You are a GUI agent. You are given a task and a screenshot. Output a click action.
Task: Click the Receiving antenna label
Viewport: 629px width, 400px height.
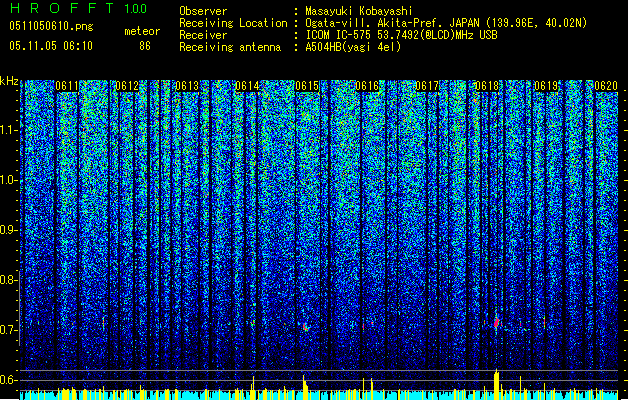coord(230,47)
